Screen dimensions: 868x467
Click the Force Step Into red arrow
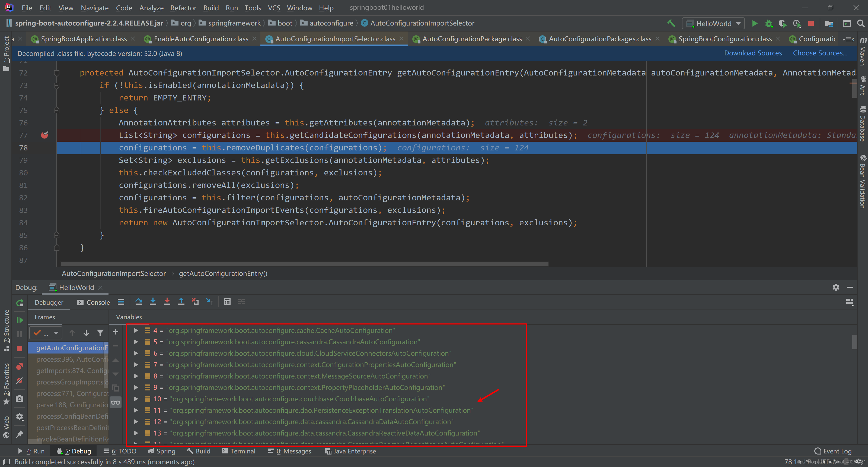click(x=167, y=301)
